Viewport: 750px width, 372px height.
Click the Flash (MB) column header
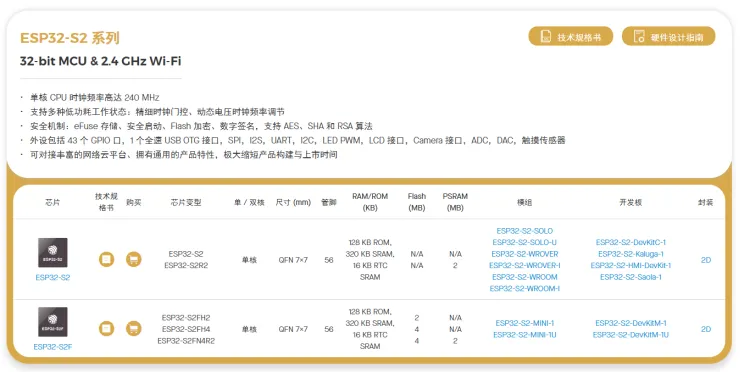[417, 202]
